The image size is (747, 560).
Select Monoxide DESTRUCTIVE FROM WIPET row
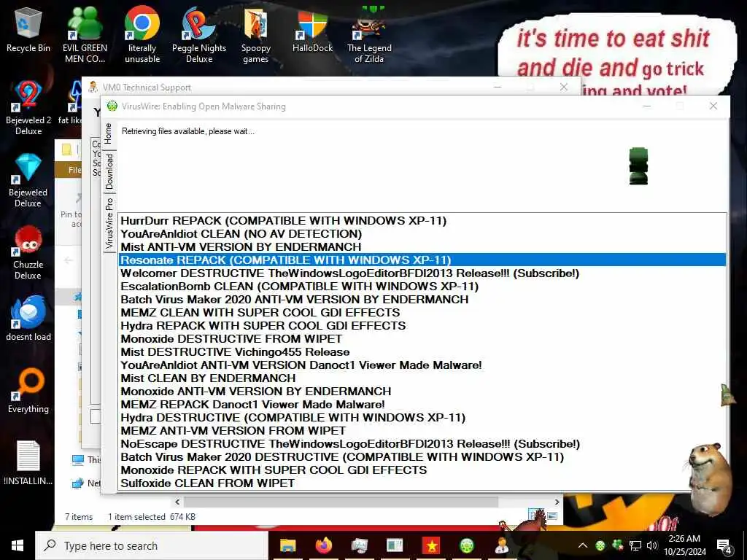(x=422, y=338)
